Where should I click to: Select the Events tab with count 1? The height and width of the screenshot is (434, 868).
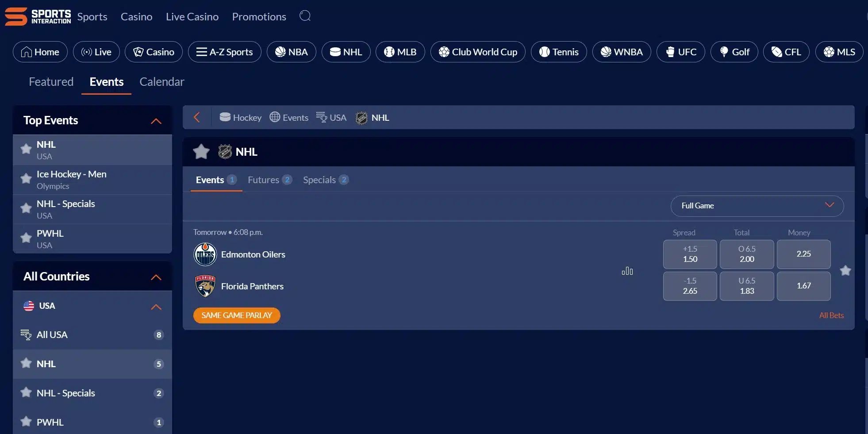(216, 180)
